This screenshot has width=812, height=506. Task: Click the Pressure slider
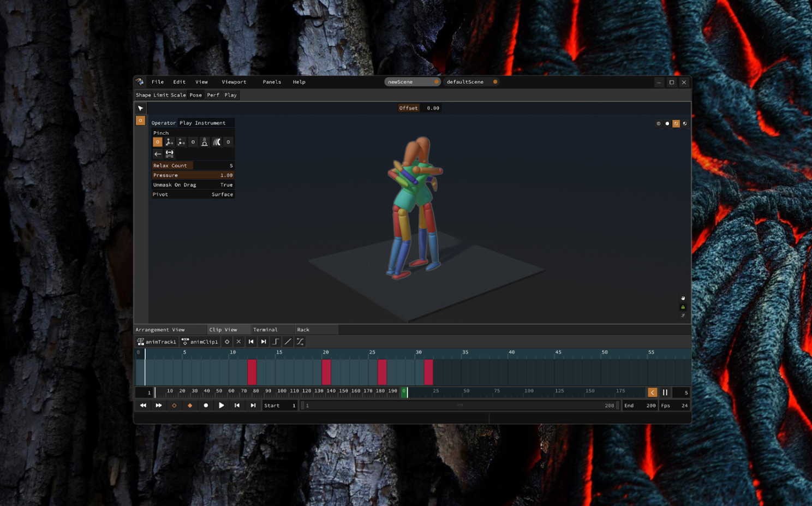[x=193, y=175]
